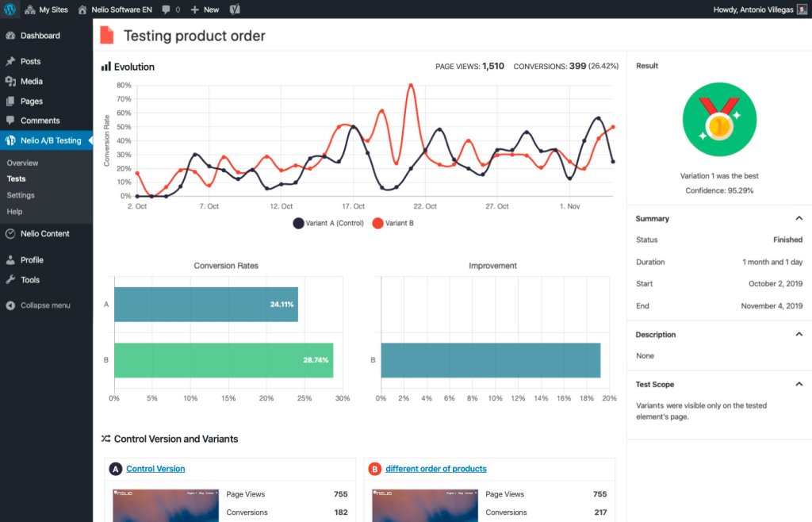
Task: Click the WordPress logo icon
Action: (10, 10)
